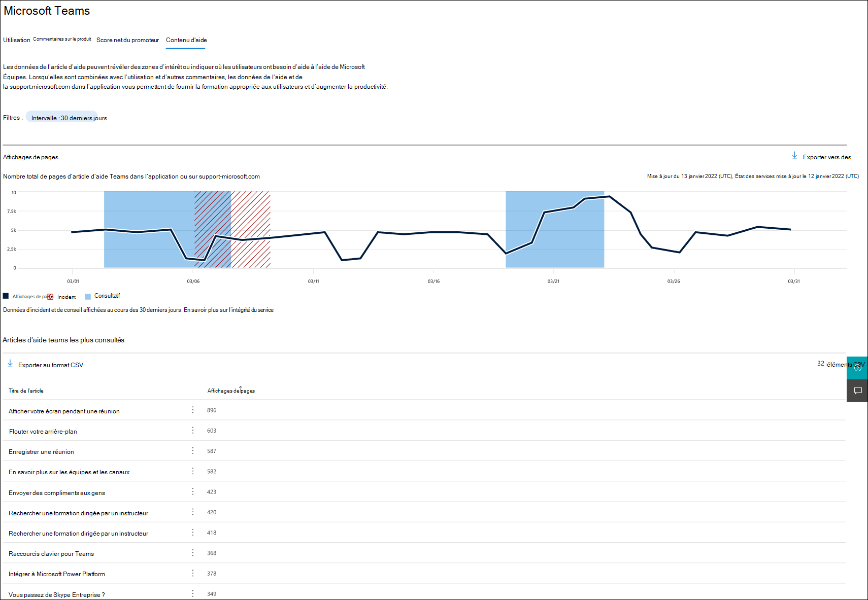Screen dimensions: 868x600
Task: Click the 03/11 date label on the chart axis
Action: (x=314, y=281)
